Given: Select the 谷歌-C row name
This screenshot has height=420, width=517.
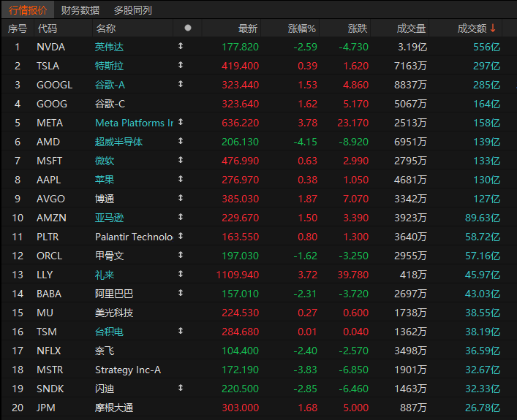Looking at the screenshot, I should click(110, 104).
